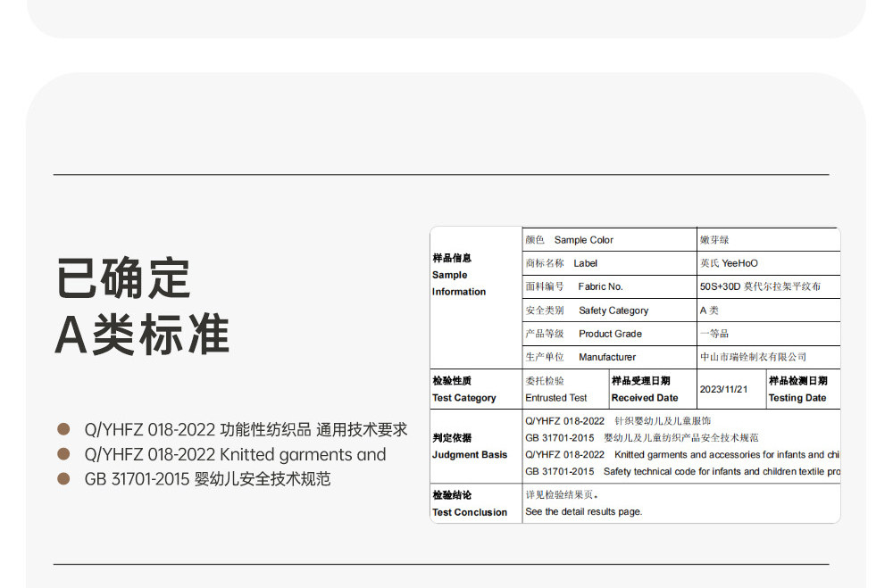Click fabric value 50S+30D 莫代尔拉架平纹布

[760, 287]
